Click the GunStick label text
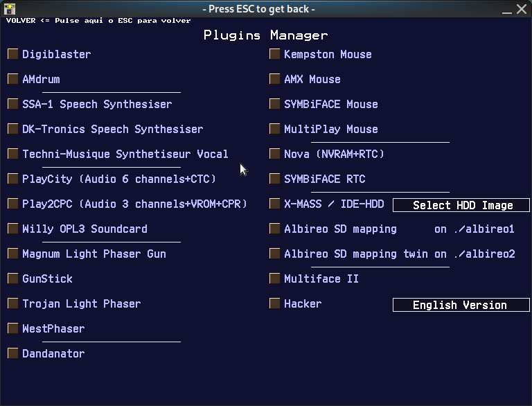 click(48, 279)
